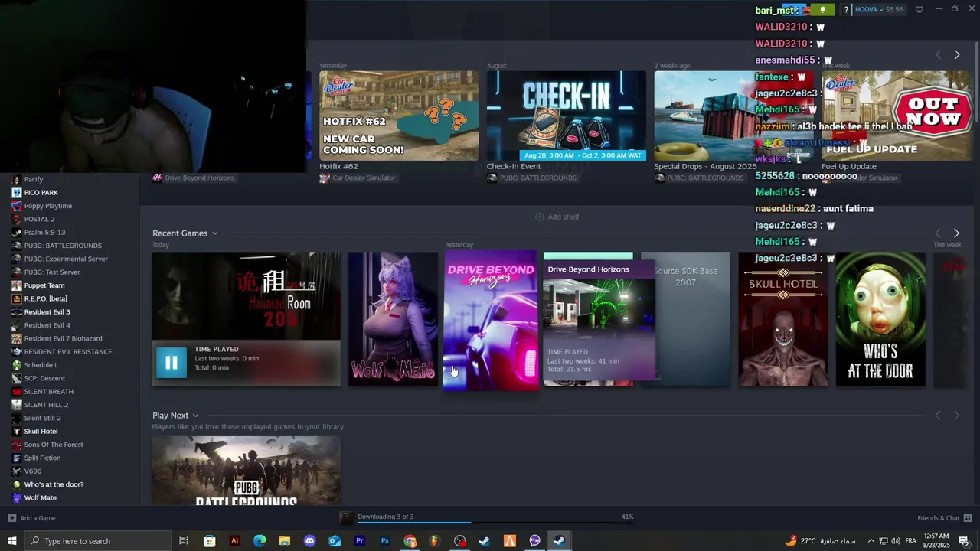Show previous items in Recent Games
980x551 pixels.
point(938,233)
